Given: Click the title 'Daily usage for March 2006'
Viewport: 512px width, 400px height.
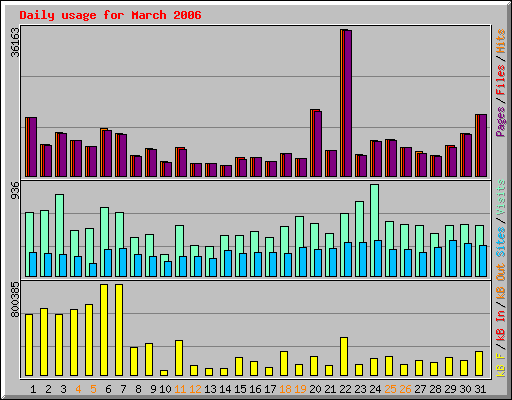Looking at the screenshot, I should tap(110, 15).
